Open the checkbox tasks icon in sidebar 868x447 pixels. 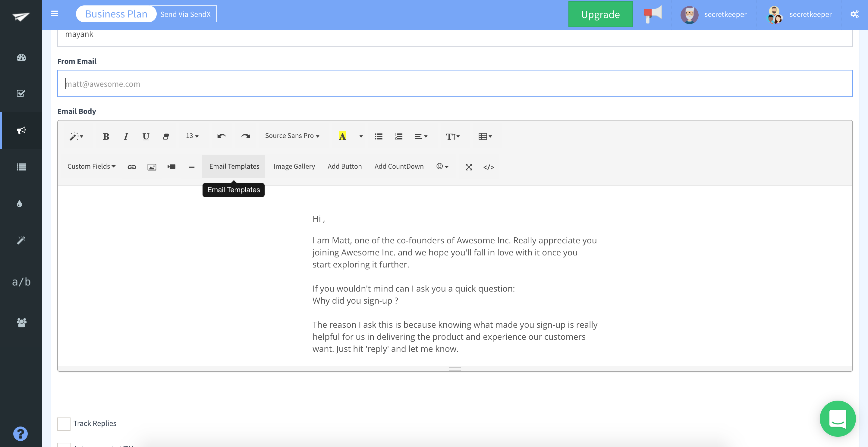coord(21,93)
